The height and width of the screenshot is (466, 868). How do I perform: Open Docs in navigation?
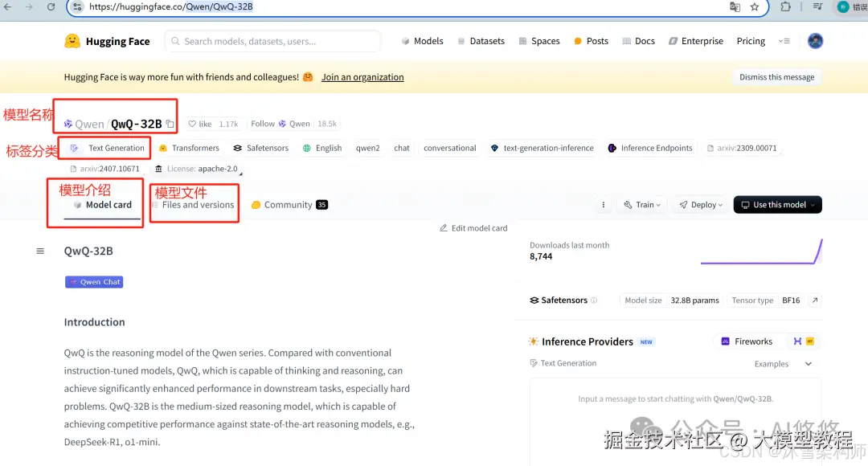(638, 41)
